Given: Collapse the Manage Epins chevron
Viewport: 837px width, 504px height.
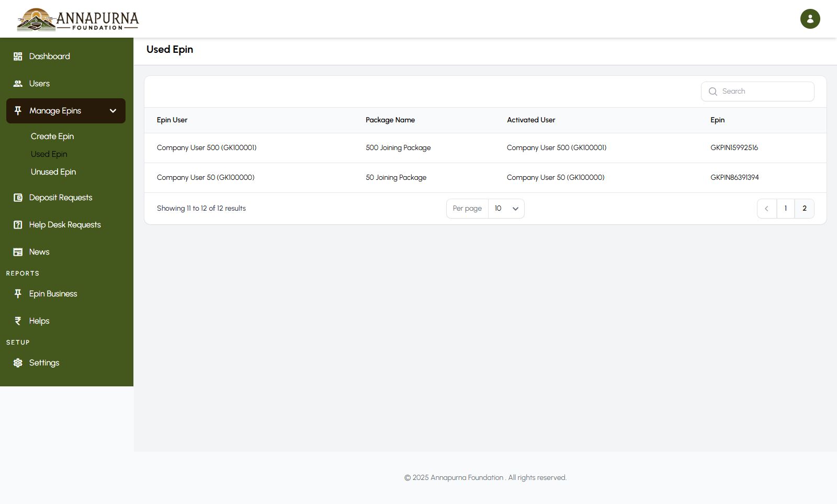Looking at the screenshot, I should click(x=113, y=111).
